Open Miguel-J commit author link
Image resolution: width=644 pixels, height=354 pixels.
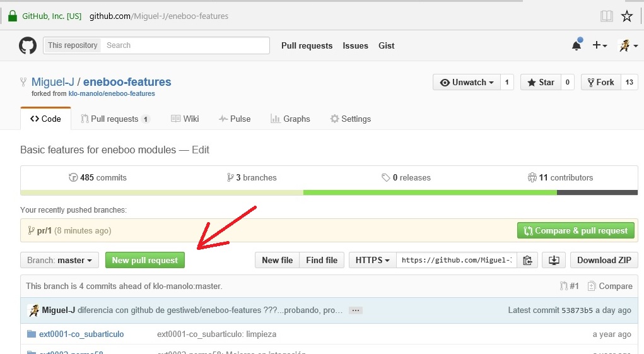58,310
